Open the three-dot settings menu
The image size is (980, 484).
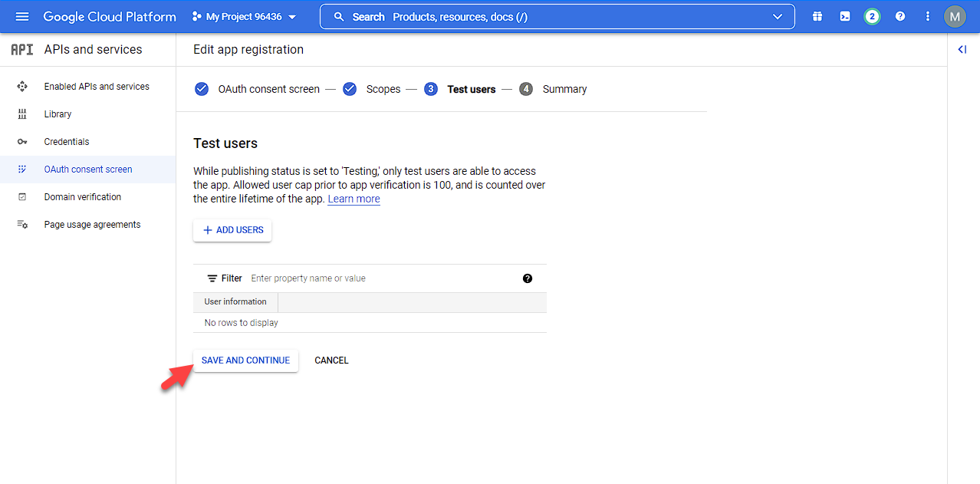(928, 16)
